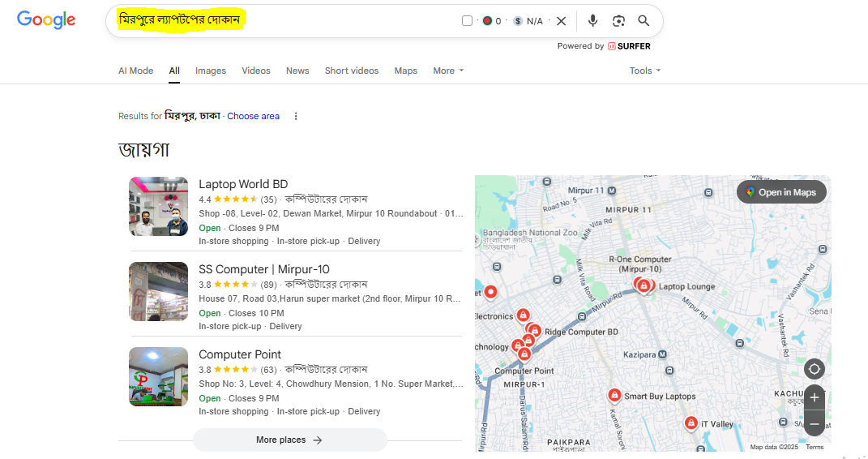Clear the search box with X
Viewport: 868px width, 459px height.
tap(561, 21)
